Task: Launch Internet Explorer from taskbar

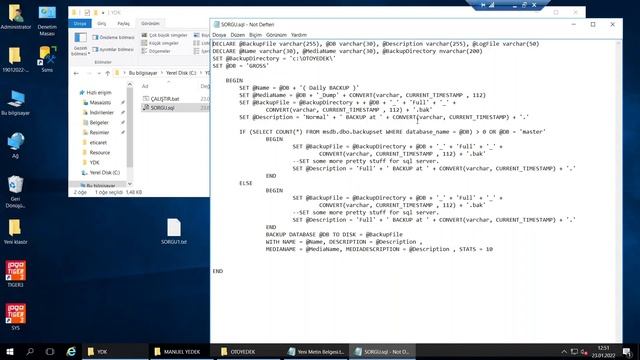Action: [x=71, y=351]
